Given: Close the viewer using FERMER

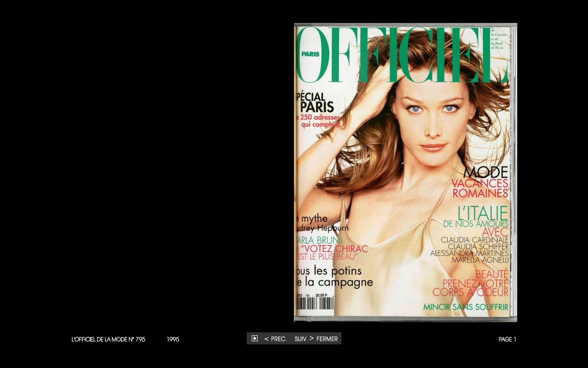Looking at the screenshot, I should [x=327, y=339].
